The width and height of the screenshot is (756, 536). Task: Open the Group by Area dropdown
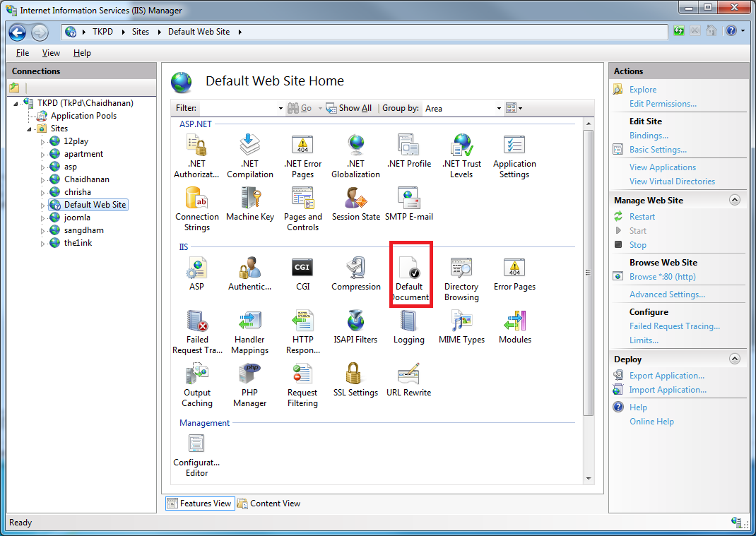coord(463,108)
